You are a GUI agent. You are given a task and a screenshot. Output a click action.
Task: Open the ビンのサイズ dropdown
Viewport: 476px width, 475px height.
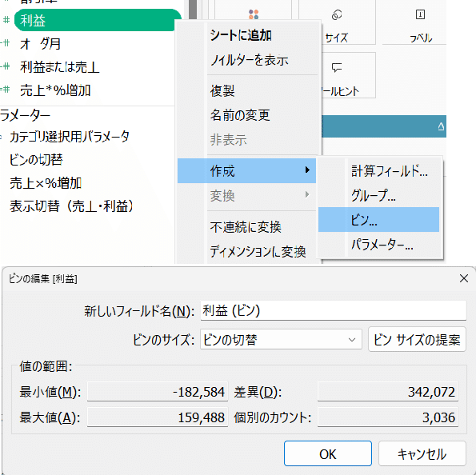point(281,339)
